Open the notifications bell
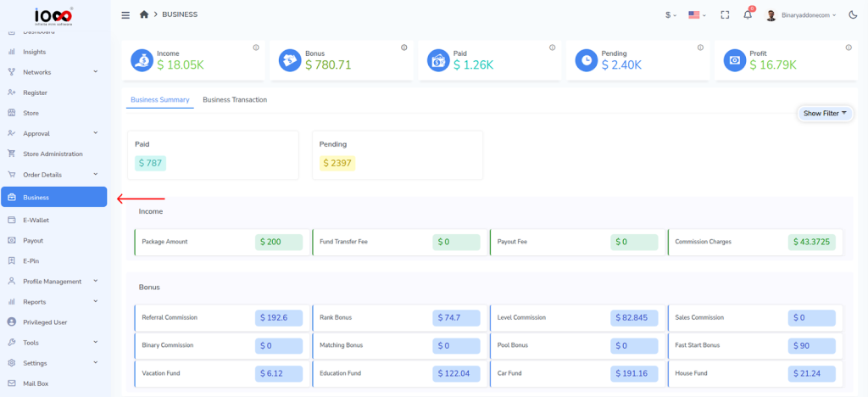This screenshot has width=868, height=397. (748, 14)
